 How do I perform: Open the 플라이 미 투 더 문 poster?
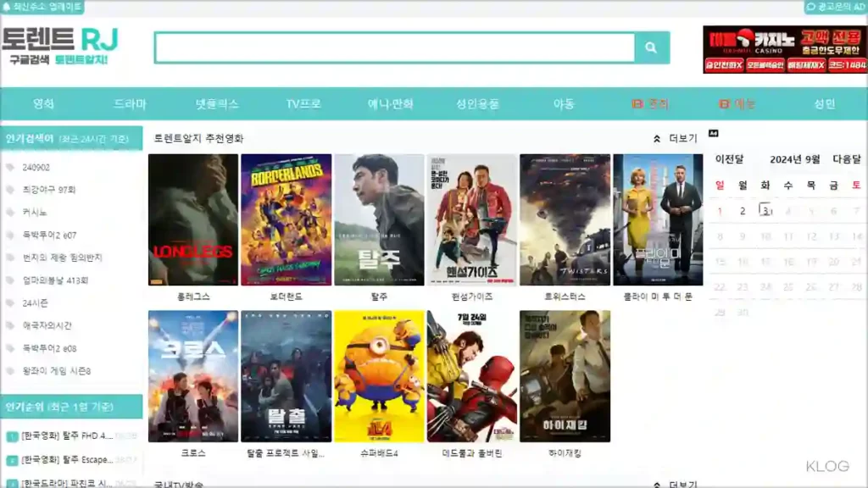pyautogui.click(x=658, y=219)
